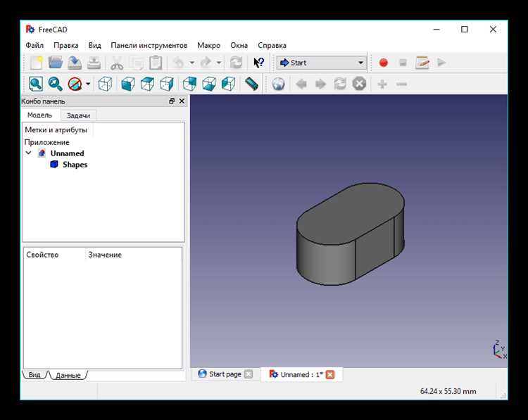Image resolution: width=528 pixels, height=420 pixels.
Task: Switch to the Задачи tab
Action: tap(78, 115)
